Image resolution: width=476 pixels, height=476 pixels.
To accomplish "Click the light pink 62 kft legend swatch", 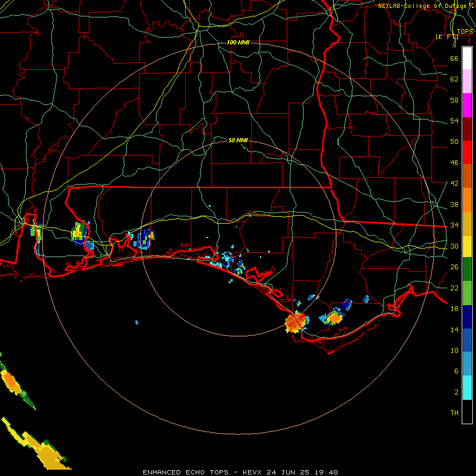I will pos(467,81).
